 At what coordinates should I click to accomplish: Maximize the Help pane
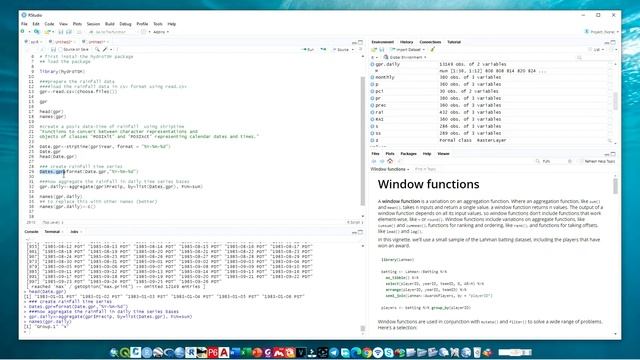[x=613, y=154]
